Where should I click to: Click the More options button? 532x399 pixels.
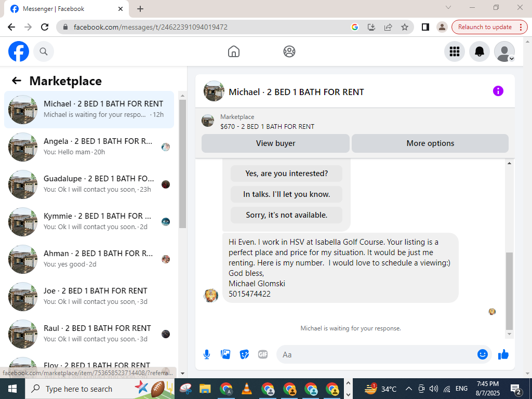(430, 143)
